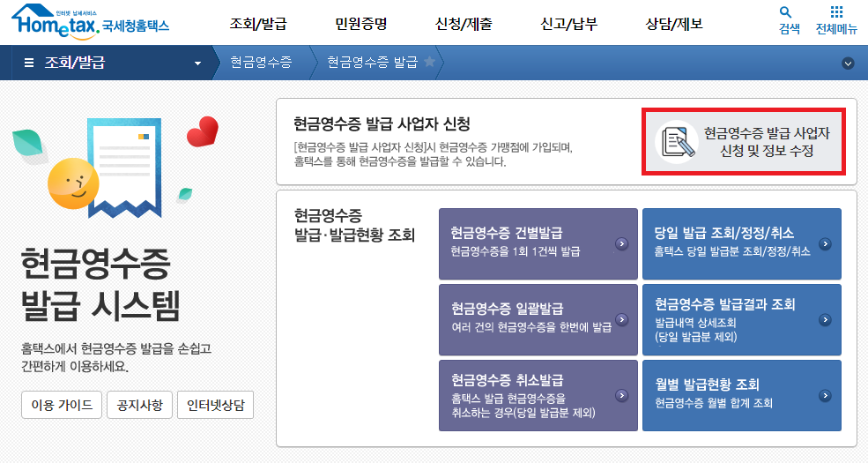Click the arrow icon on 현금영수증 발급결과 조회
Screen dimensions: 868x463
click(826, 319)
